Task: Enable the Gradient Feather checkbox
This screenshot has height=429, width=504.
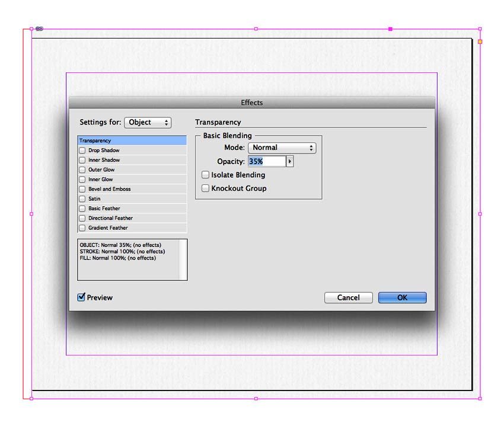Action: tap(82, 228)
